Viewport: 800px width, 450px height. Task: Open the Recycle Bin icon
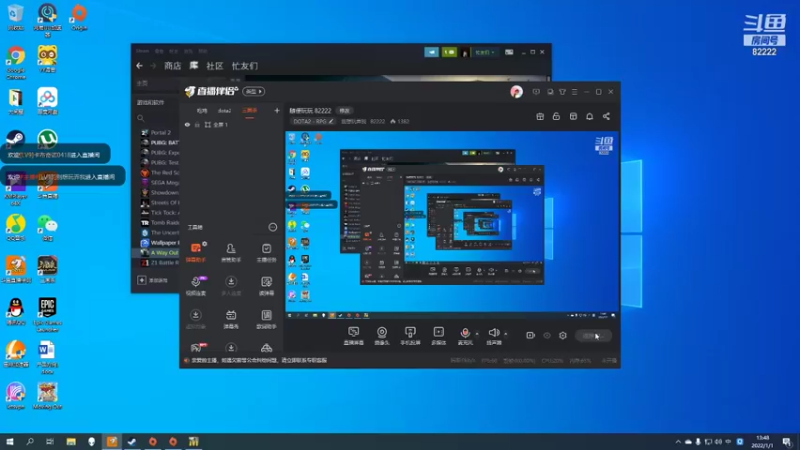[16, 18]
